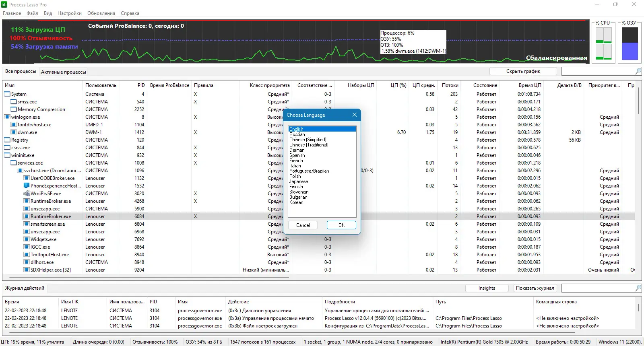Click the search magnifier icon beside process filter
The height and width of the screenshot is (346, 644).
point(638,71)
